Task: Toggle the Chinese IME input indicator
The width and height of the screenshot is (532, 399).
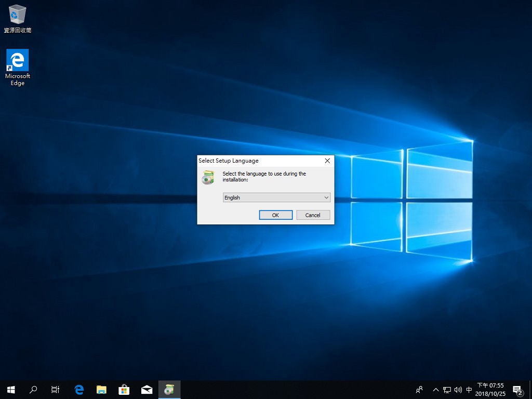Action: pos(469,390)
